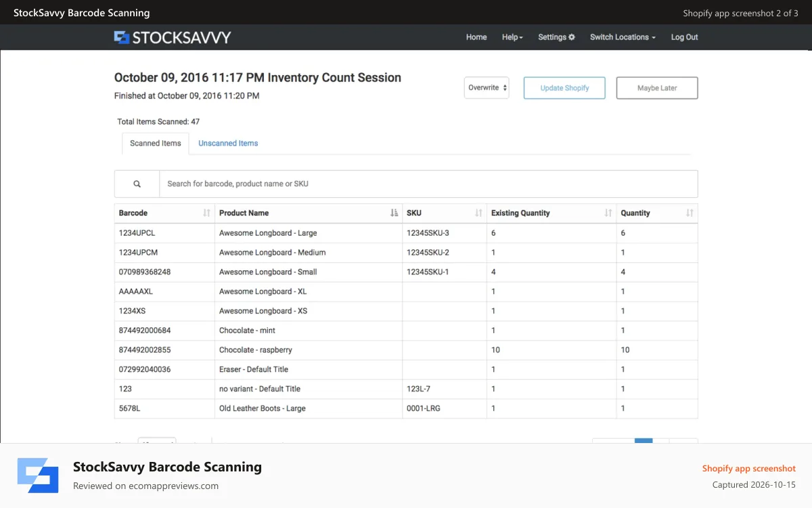Open the Overwrite dropdown
812x508 pixels.
(487, 88)
